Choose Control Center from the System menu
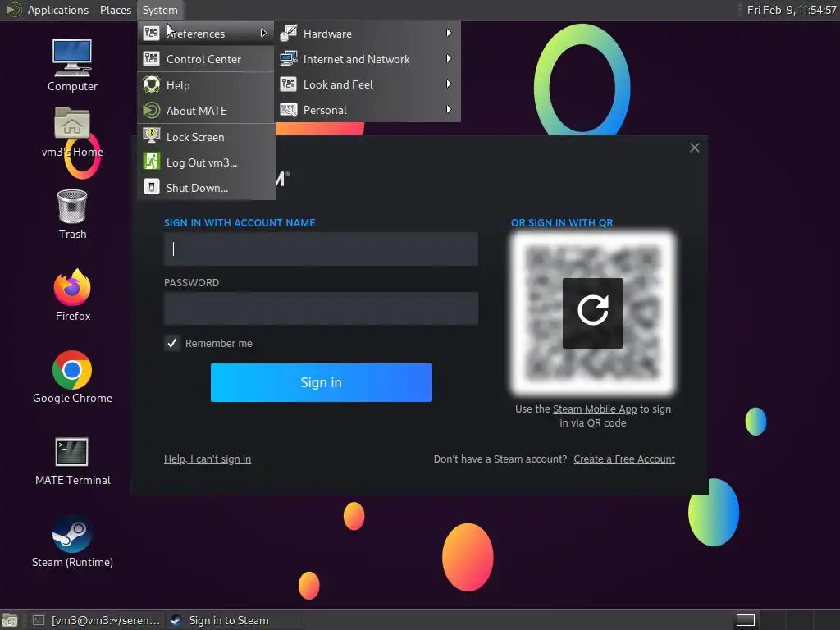The height and width of the screenshot is (630, 840). (x=206, y=59)
